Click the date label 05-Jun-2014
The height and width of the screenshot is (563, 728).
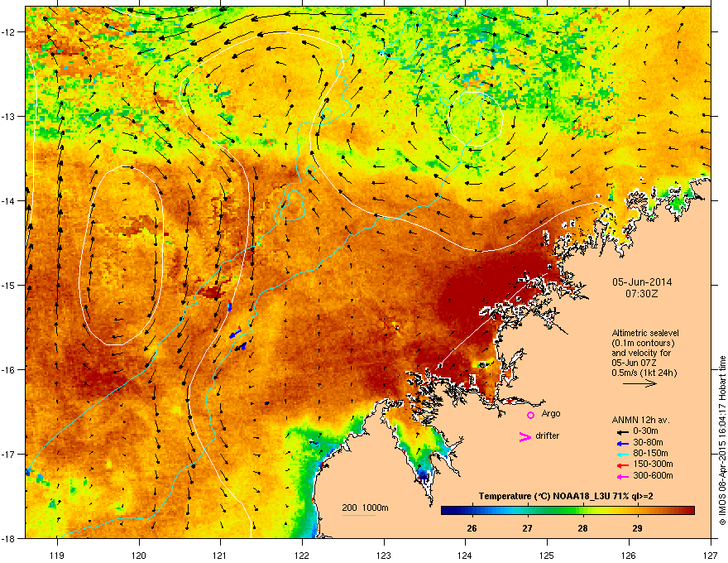(x=642, y=282)
